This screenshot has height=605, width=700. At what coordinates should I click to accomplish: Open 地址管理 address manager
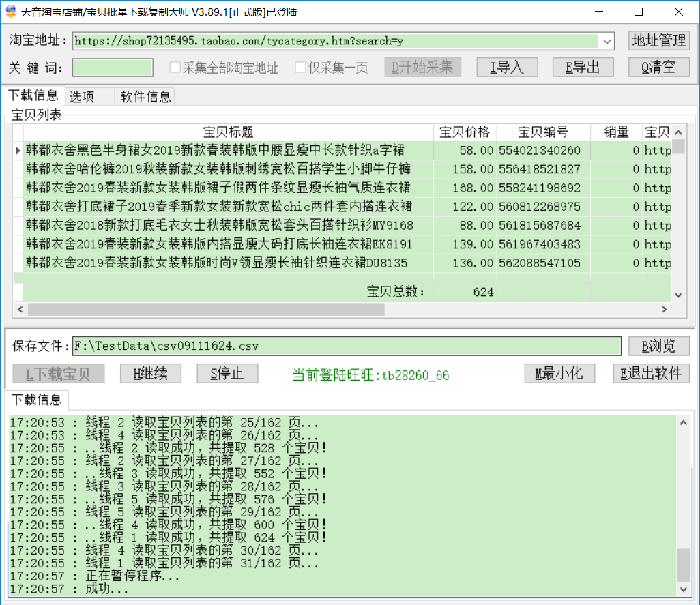pyautogui.click(x=658, y=41)
